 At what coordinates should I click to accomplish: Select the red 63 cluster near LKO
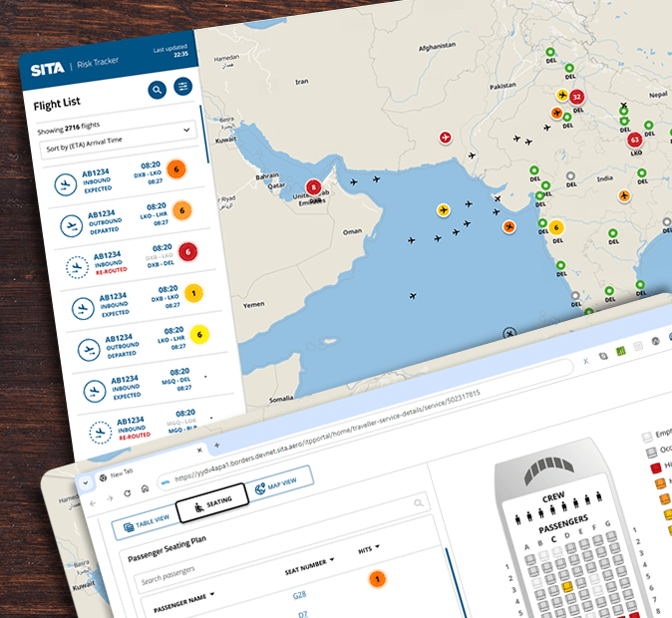634,140
